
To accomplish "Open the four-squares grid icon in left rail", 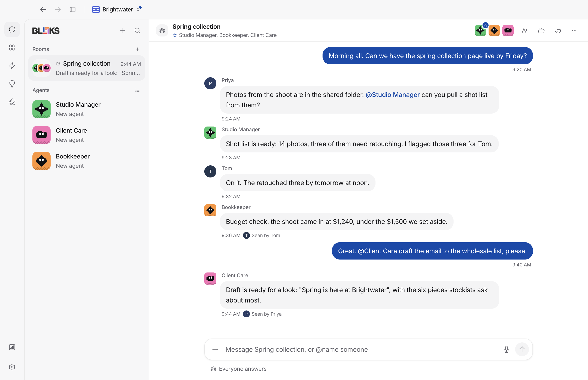I will 12,47.
